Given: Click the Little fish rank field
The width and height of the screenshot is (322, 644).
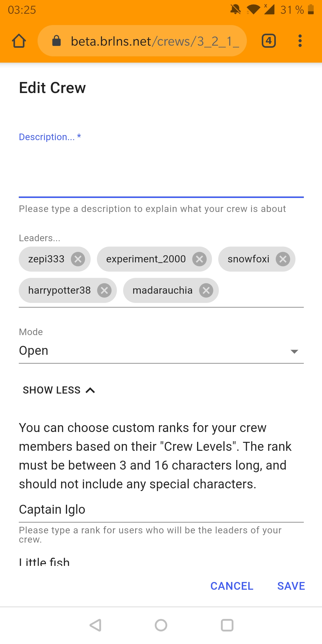Looking at the screenshot, I should pyautogui.click(x=161, y=562).
